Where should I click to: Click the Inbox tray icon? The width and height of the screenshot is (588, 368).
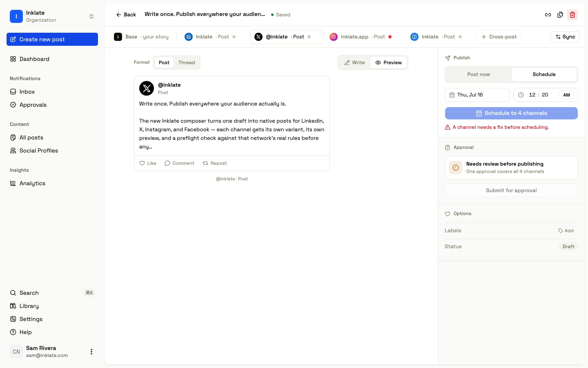pyautogui.click(x=13, y=92)
